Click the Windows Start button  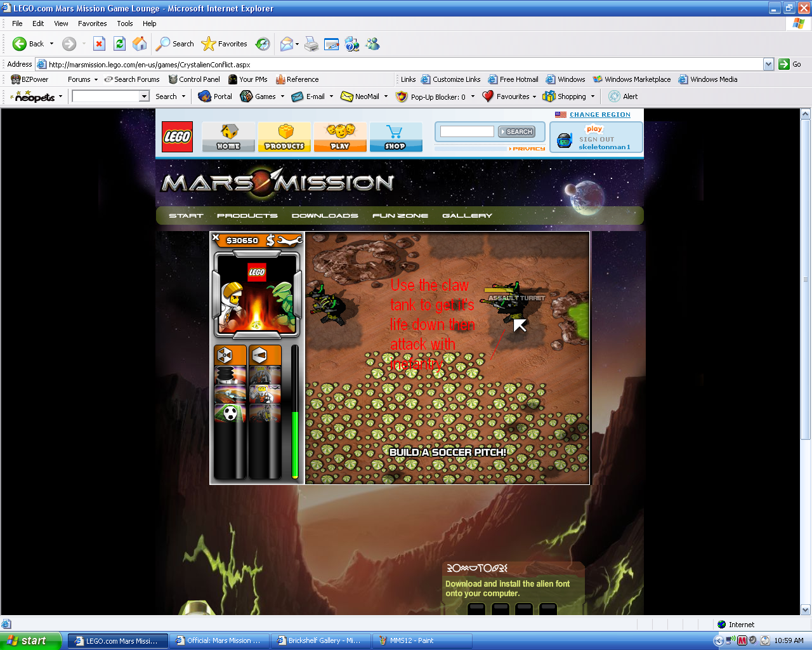pyautogui.click(x=30, y=640)
